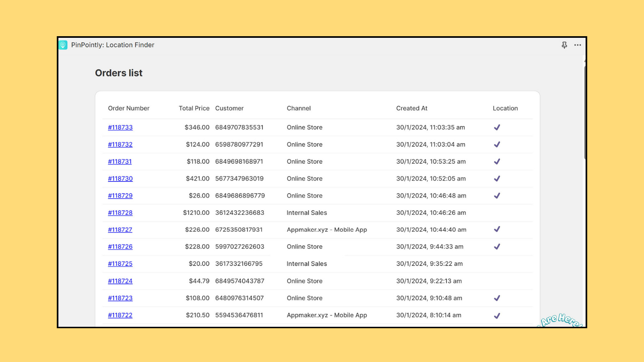
Task: Select timestamp 30/1/2024, 8:10:14 am
Action: (429, 315)
